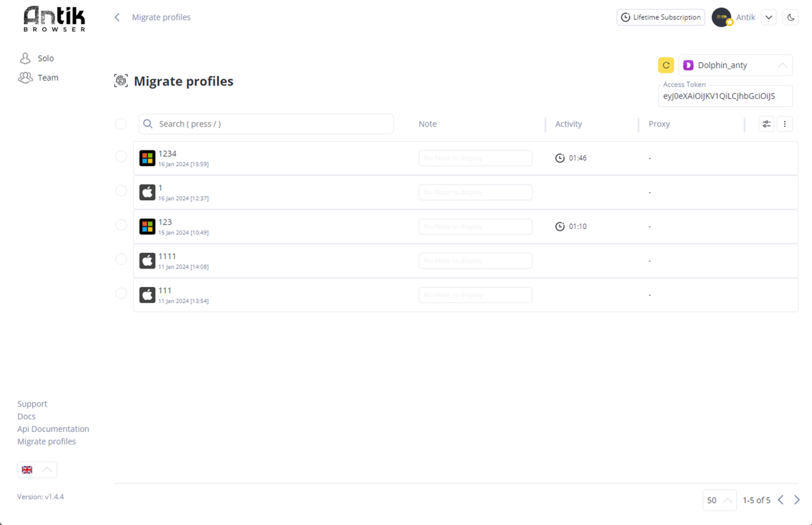Open column filter settings icon
This screenshot has width=812, height=525.
[766, 124]
